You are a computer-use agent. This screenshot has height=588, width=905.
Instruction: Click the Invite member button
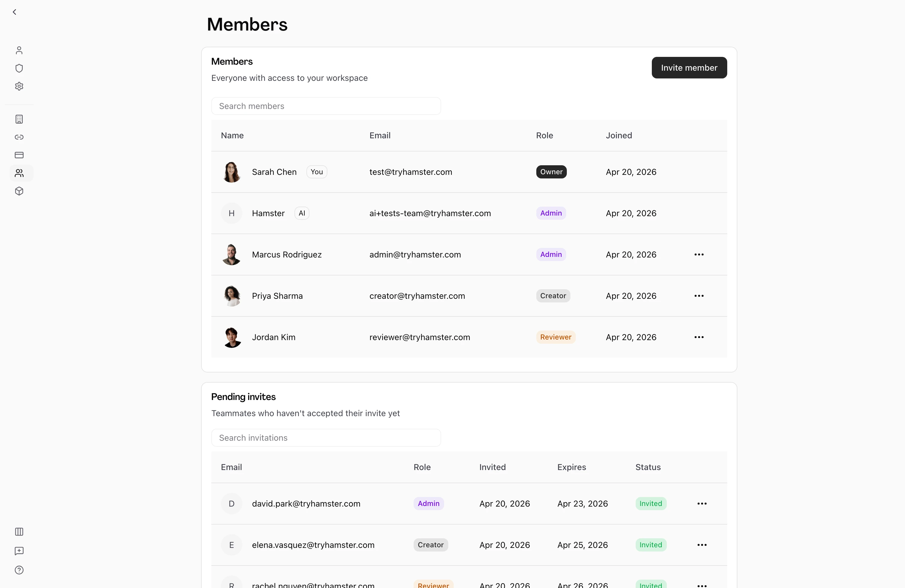689,67
